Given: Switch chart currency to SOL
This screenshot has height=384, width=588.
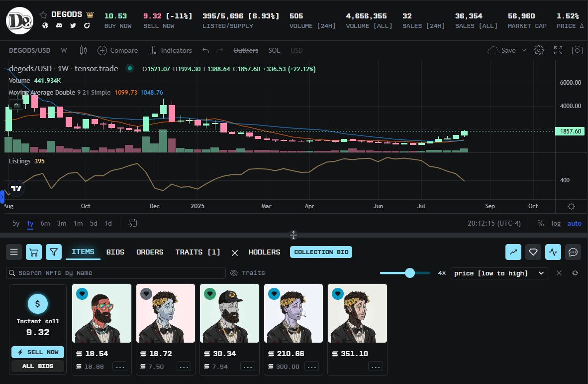Looking at the screenshot, I should click(x=274, y=50).
